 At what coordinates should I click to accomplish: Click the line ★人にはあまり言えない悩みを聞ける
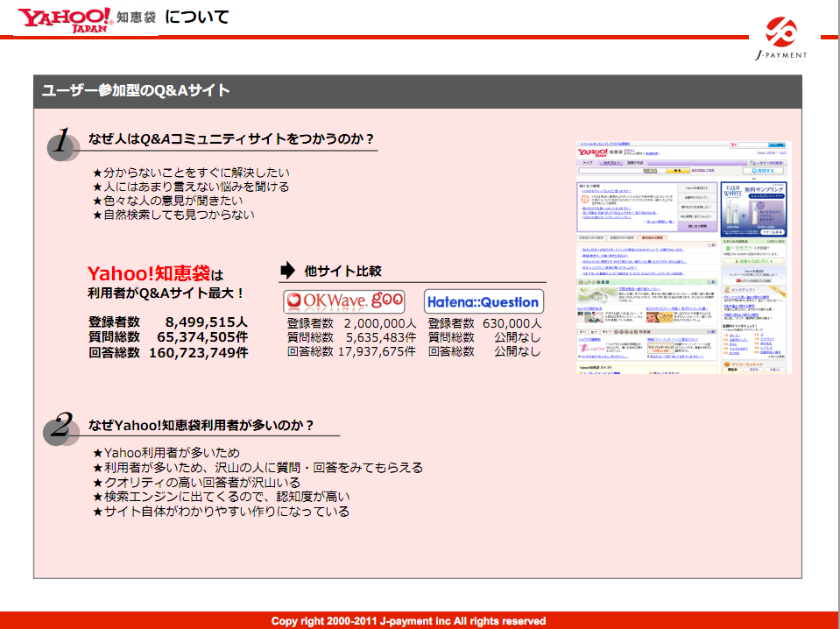coord(191,187)
